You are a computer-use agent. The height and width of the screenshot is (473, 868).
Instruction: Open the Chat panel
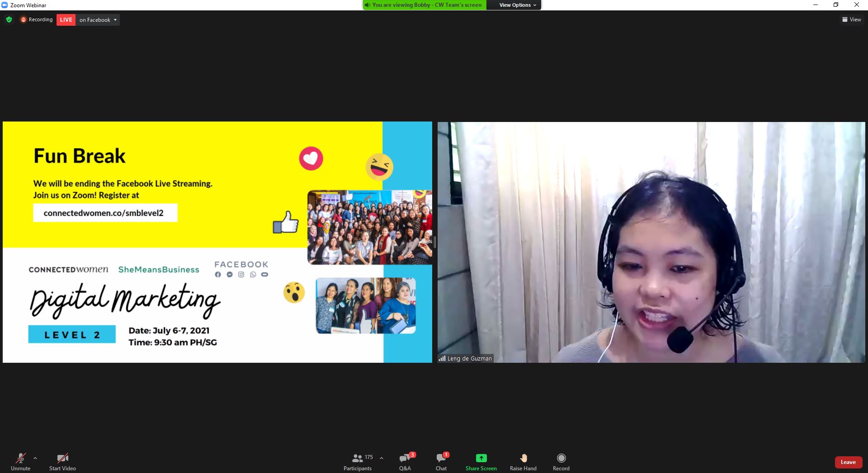click(x=441, y=462)
